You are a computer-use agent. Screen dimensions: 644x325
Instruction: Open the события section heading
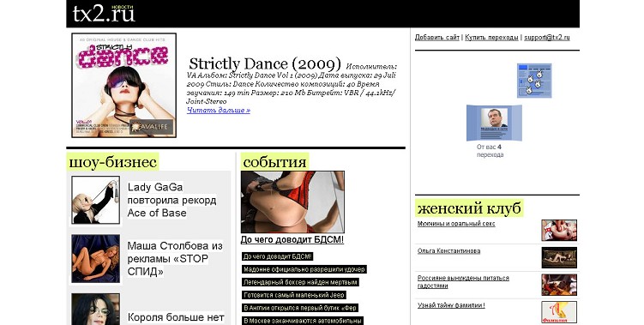pos(274,161)
